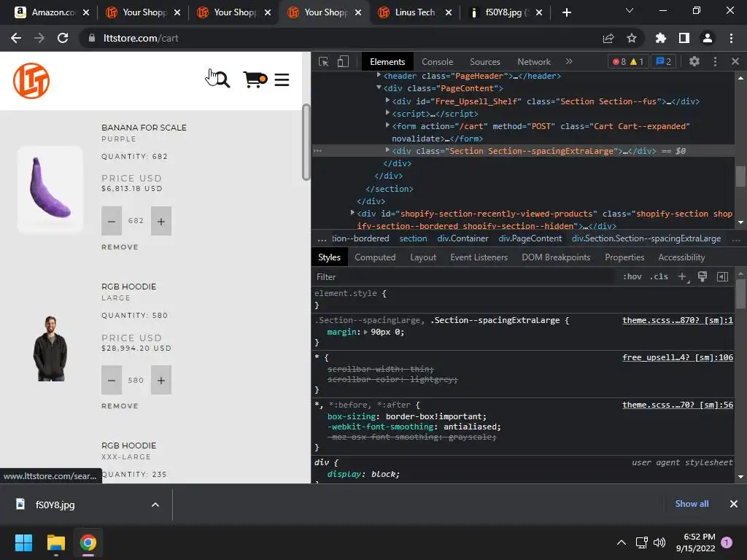Click the errors and warnings counter badge
Image resolution: width=747 pixels, height=560 pixels.
click(628, 61)
